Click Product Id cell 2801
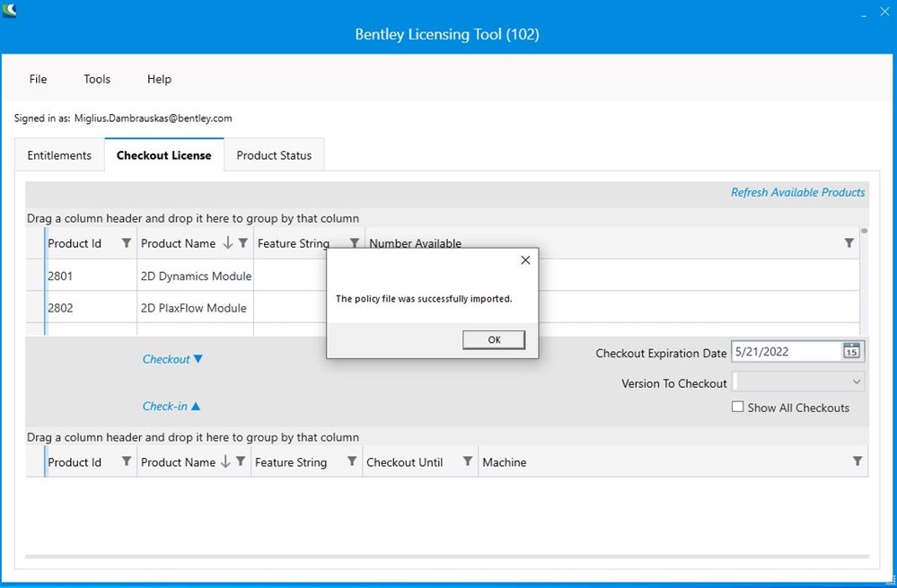The height and width of the screenshot is (588, 897). (x=91, y=276)
